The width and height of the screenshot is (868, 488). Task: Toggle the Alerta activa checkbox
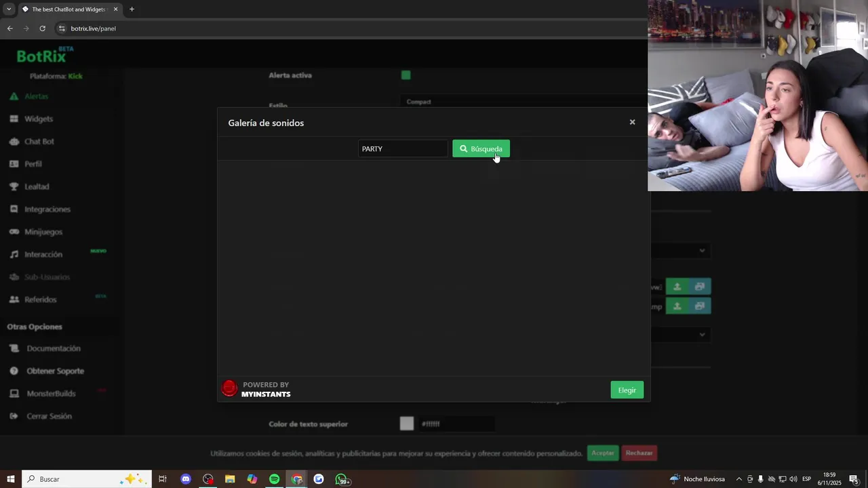tap(406, 75)
